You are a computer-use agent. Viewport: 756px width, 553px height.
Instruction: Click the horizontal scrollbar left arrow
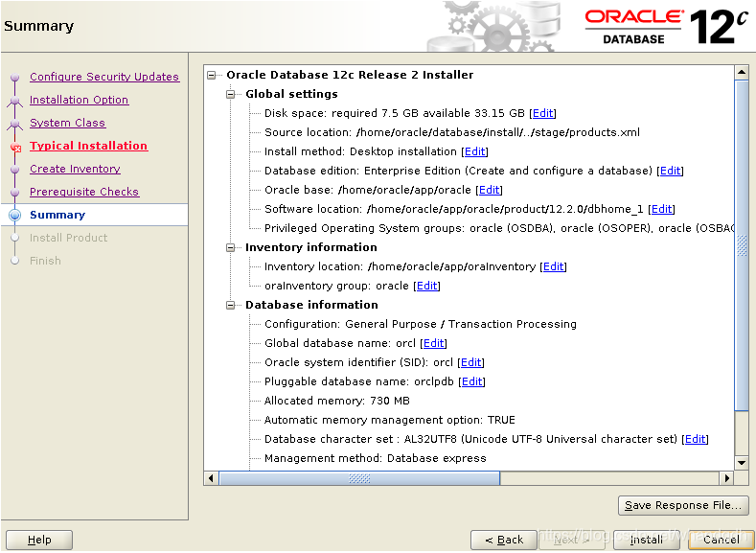[x=211, y=479]
